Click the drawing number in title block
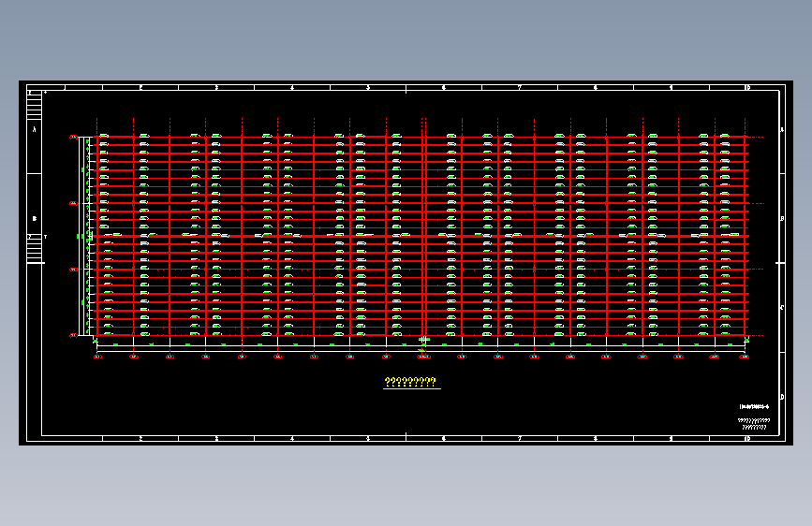The image size is (812, 526). 754,407
